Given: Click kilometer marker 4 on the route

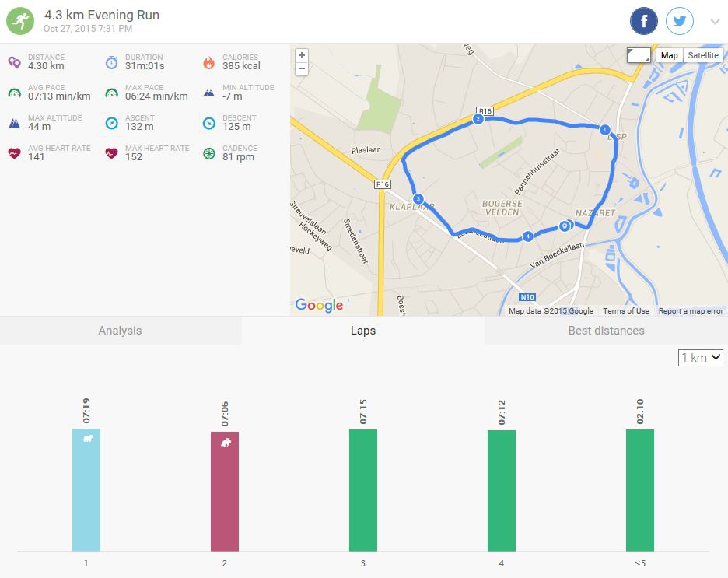Looking at the screenshot, I should [528, 236].
